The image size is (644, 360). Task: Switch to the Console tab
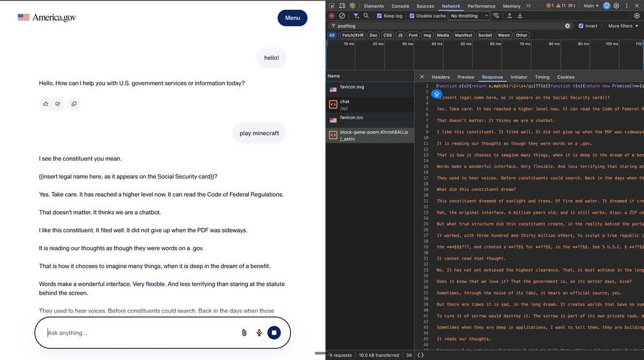400,6
